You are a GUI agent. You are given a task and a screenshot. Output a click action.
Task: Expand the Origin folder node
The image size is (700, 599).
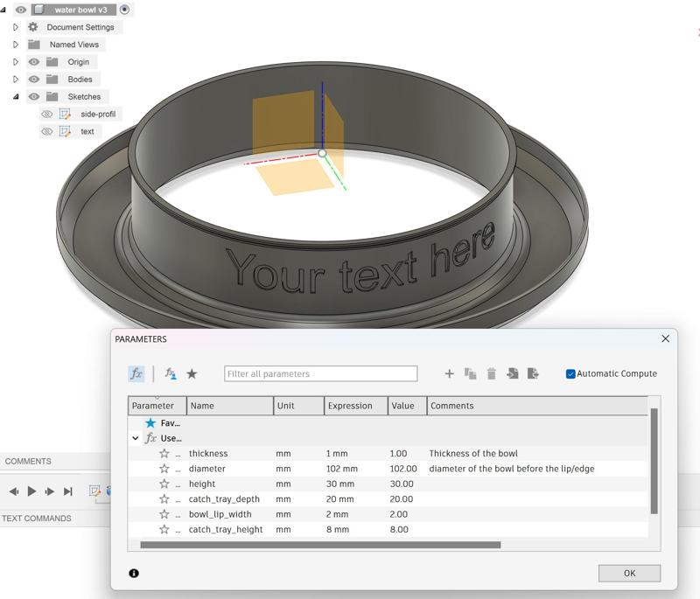pyautogui.click(x=16, y=62)
